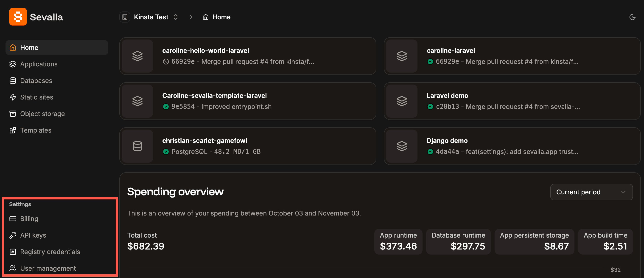The width and height of the screenshot is (644, 278).
Task: Click the Sevalla logo icon
Action: [x=18, y=17]
